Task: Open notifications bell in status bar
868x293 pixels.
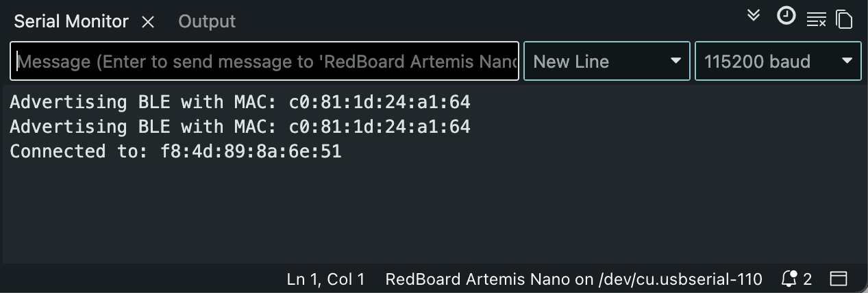Action: coord(789,279)
